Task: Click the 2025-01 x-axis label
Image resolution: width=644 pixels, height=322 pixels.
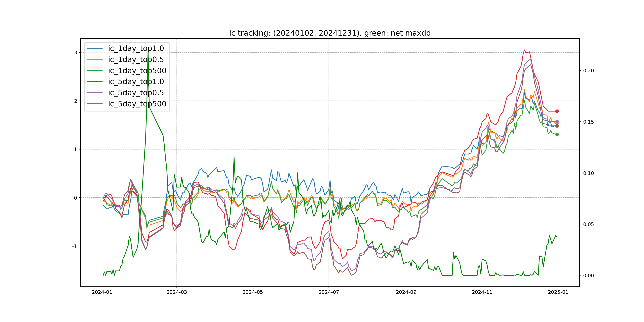Action: [558, 292]
